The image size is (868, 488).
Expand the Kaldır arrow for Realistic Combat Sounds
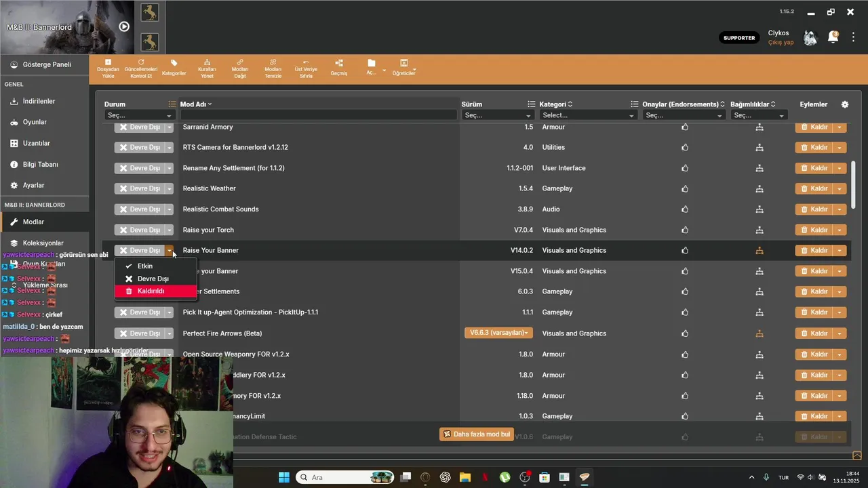(840, 209)
